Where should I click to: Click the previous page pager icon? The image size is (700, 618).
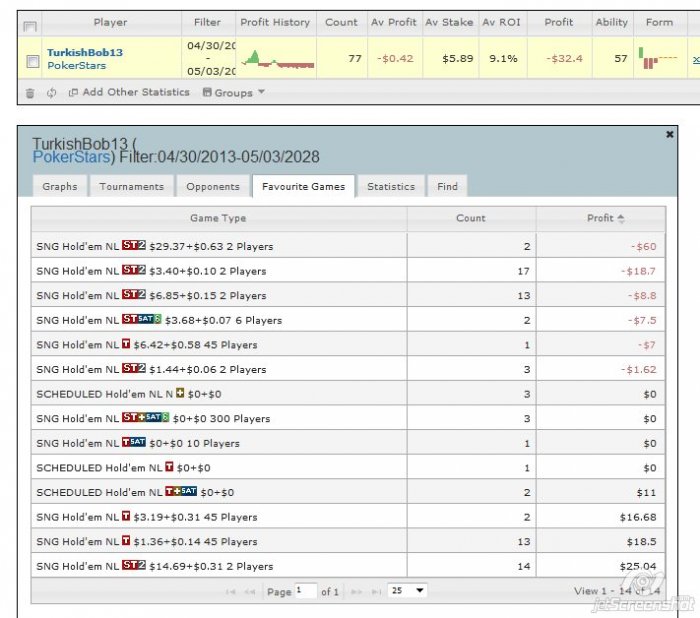pos(250,591)
